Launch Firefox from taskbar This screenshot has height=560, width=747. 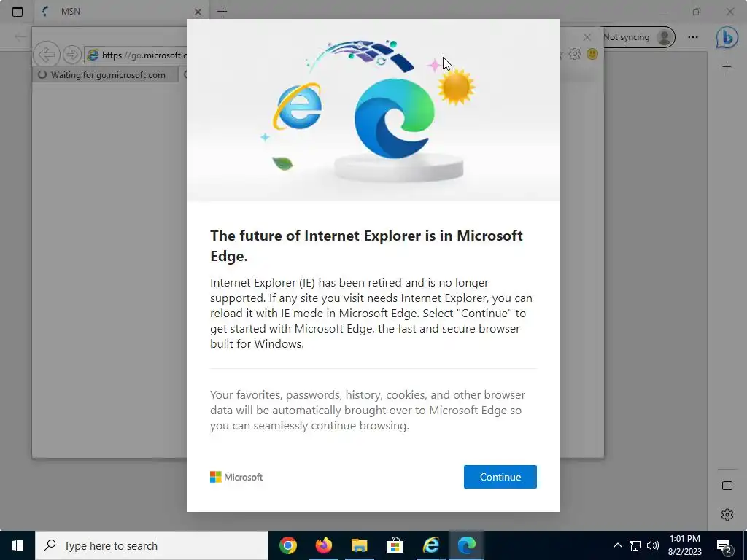coord(323,545)
